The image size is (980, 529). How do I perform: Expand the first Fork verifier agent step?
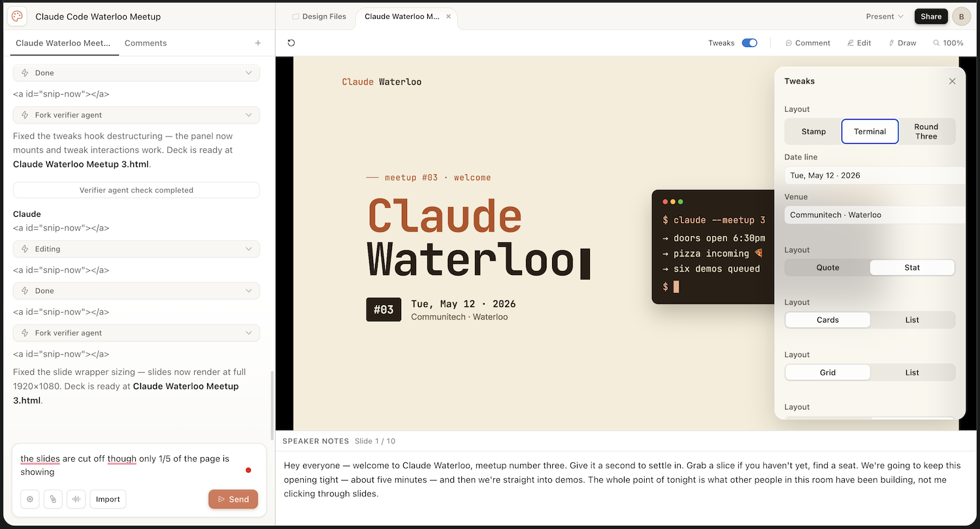pyautogui.click(x=137, y=115)
